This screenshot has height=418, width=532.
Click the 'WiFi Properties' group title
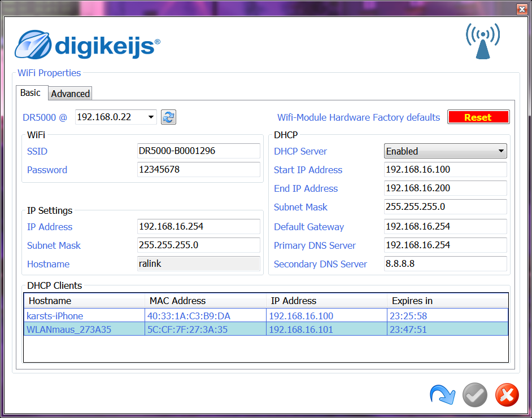pos(49,73)
